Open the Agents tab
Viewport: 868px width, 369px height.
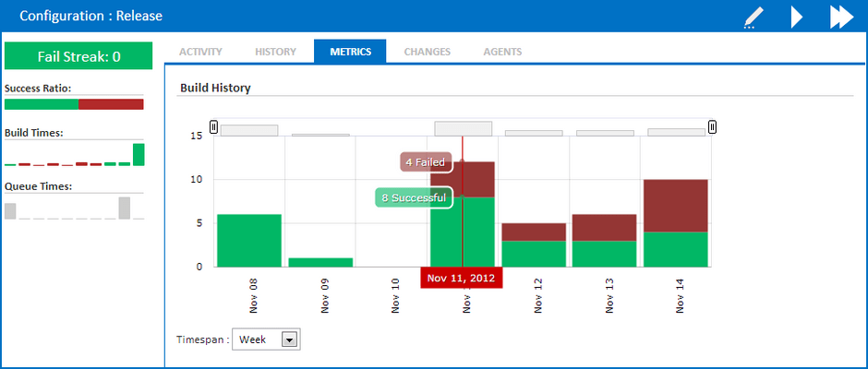click(502, 52)
